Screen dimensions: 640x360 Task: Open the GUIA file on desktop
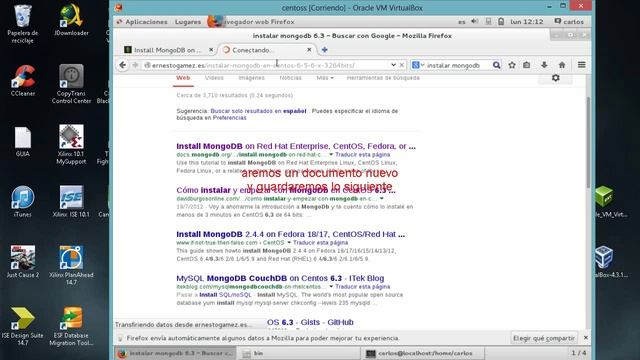coord(22,142)
